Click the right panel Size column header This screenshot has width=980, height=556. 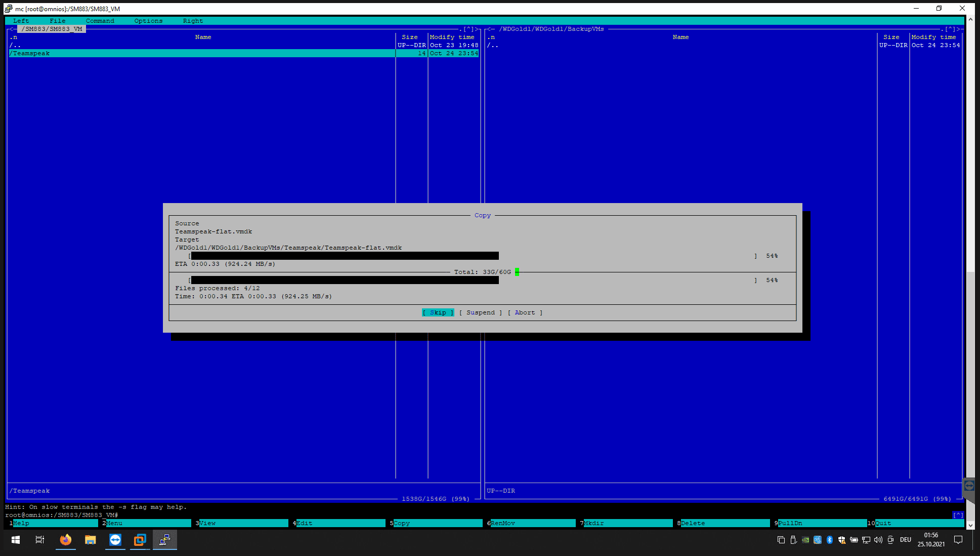[x=891, y=37]
